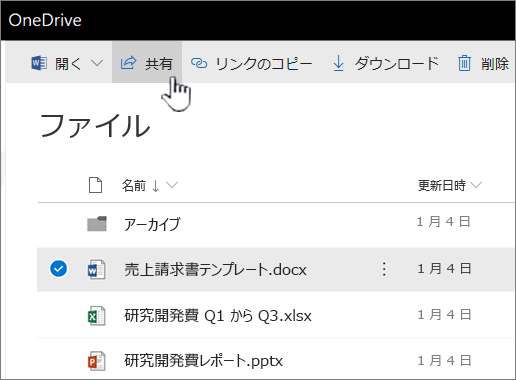Open 研究開発費 Q1 から Q3.xlsx

coord(218,315)
